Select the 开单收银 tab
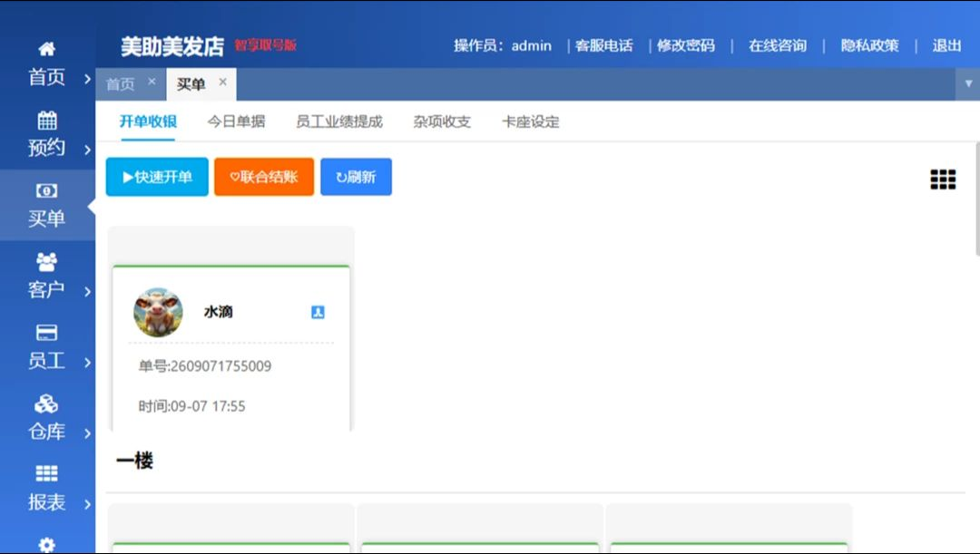Viewport: 980px width, 554px height. coord(148,121)
